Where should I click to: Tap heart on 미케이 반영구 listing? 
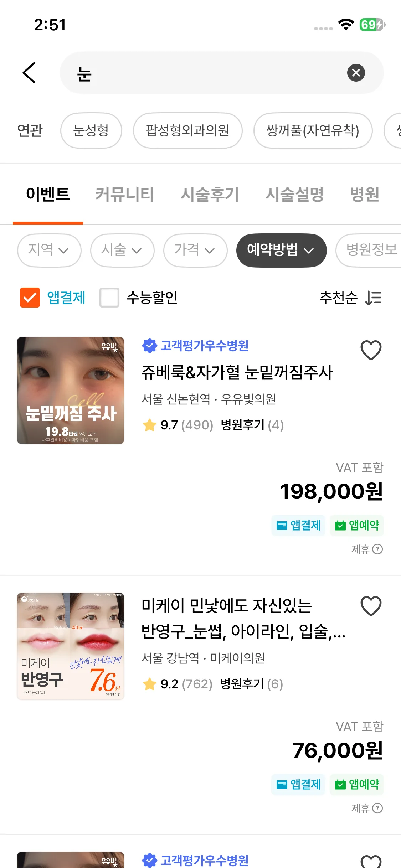371,606
